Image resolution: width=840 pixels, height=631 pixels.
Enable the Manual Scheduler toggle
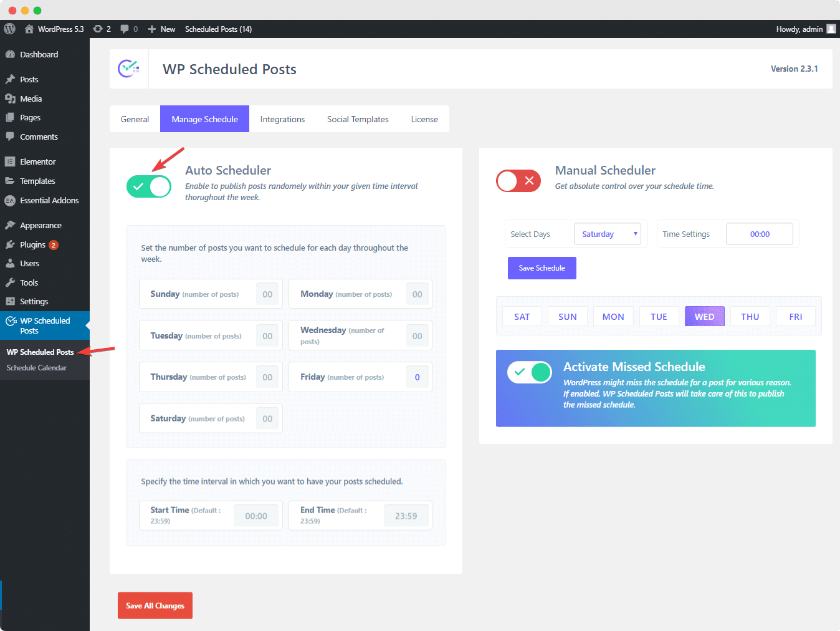(x=518, y=181)
